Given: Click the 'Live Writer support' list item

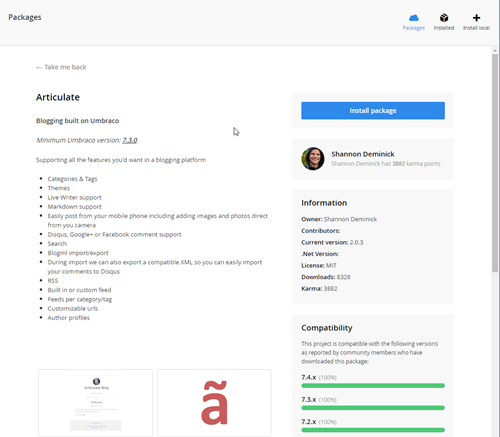Looking at the screenshot, I should coord(74,197).
